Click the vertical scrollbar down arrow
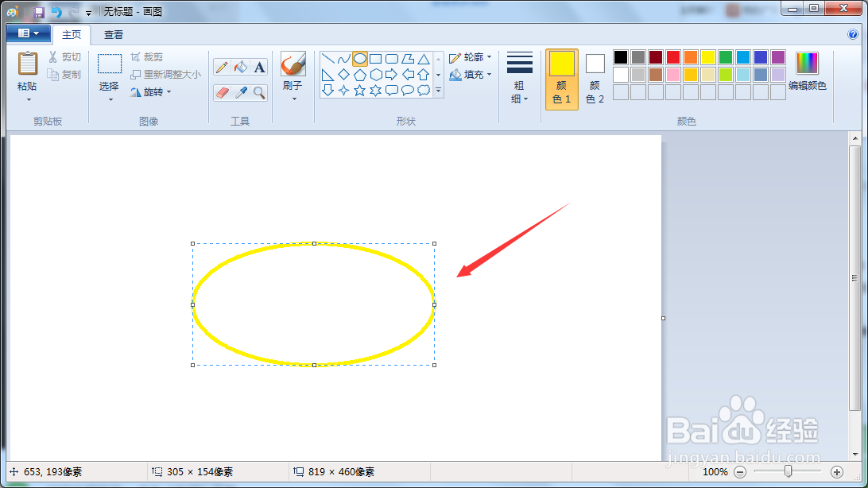Viewport: 868px width, 488px height. 855,455
